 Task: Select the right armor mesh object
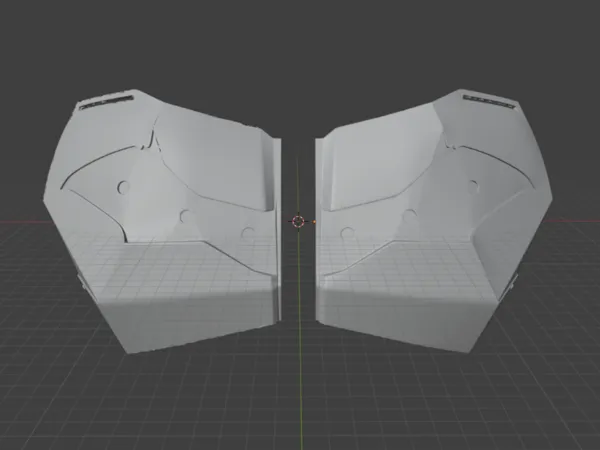click(432, 222)
